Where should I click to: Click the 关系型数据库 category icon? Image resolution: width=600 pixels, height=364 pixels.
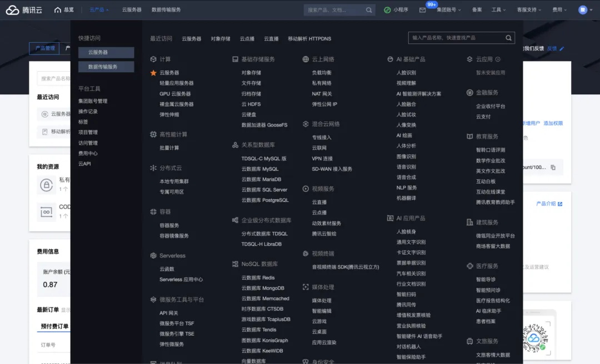pyautogui.click(x=236, y=145)
